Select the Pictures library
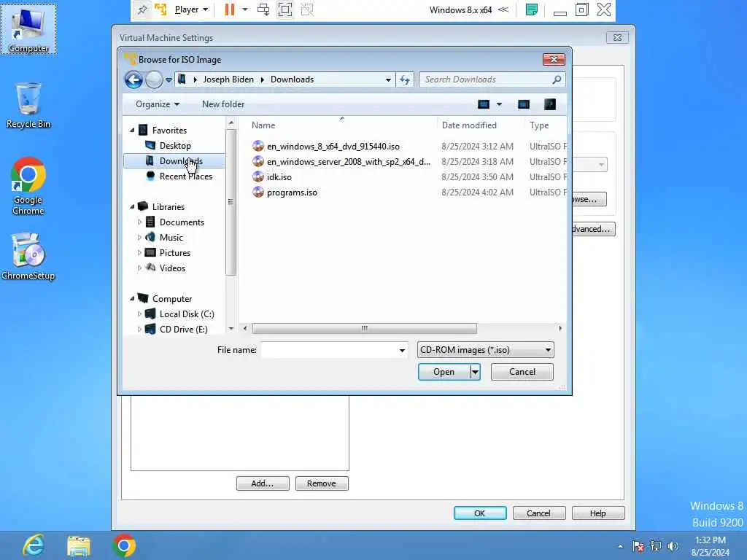The width and height of the screenshot is (747, 560). (175, 253)
